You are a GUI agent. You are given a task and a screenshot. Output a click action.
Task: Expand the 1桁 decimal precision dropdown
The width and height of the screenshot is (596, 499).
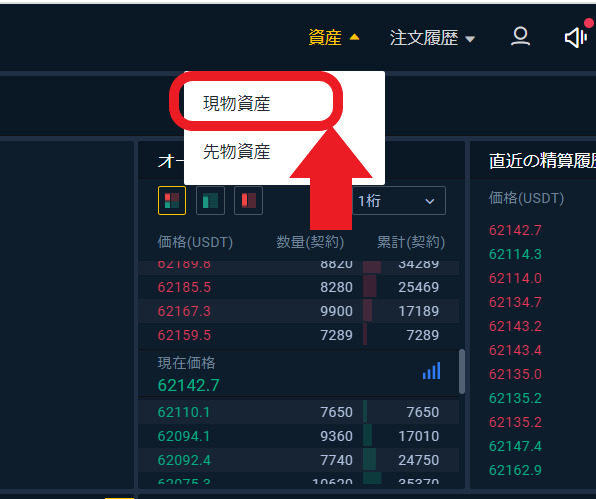click(x=399, y=201)
